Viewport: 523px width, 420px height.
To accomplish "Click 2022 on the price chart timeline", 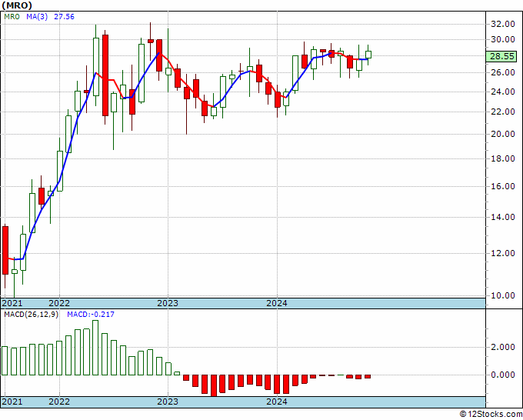I will coord(59,303).
